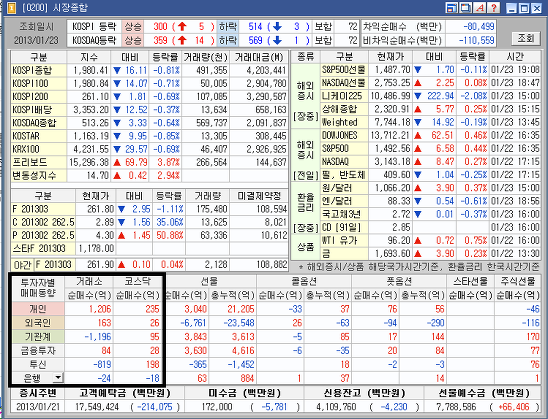Screen dimensions: 548x419
Task: Click the 조회 button
Action: click(525, 38)
